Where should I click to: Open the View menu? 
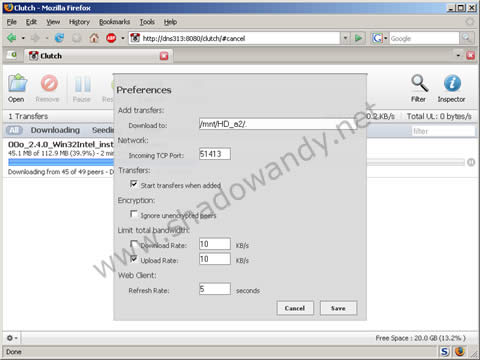click(x=53, y=22)
